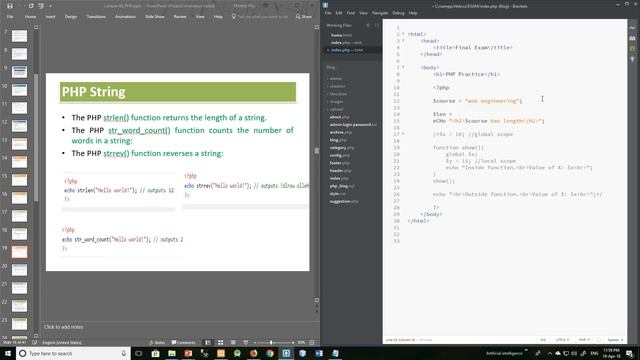This screenshot has width=640, height=360.
Task: Click the English (United States) language indicator
Action: click(62, 342)
